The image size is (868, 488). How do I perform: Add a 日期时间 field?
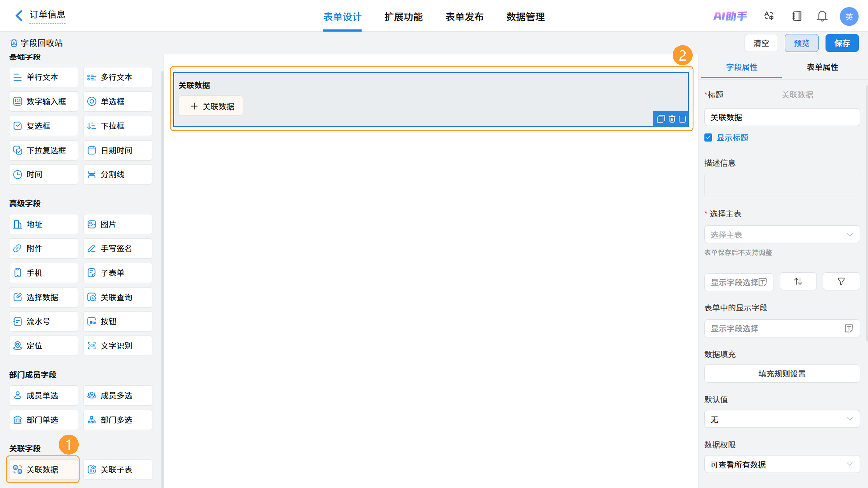point(118,150)
